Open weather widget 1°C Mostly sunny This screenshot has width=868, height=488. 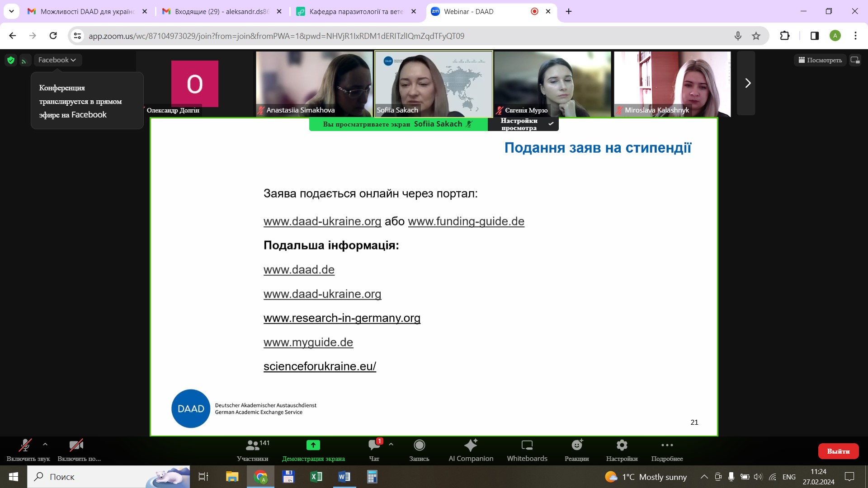tap(646, 477)
